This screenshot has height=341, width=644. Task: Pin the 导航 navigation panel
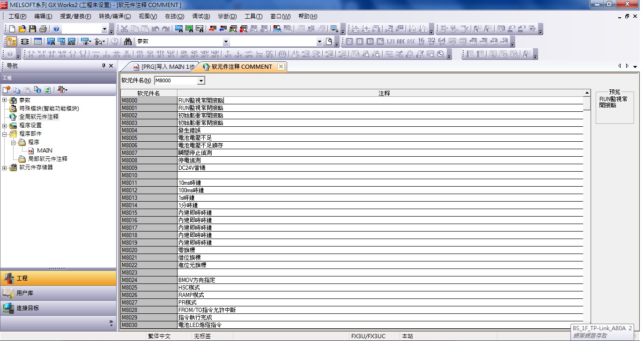[104, 66]
